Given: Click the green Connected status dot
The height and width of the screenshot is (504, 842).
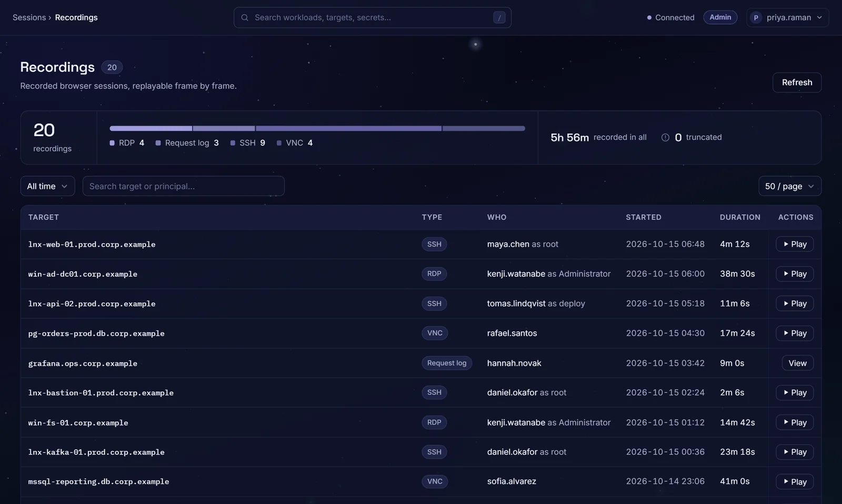Looking at the screenshot, I should [x=649, y=17].
